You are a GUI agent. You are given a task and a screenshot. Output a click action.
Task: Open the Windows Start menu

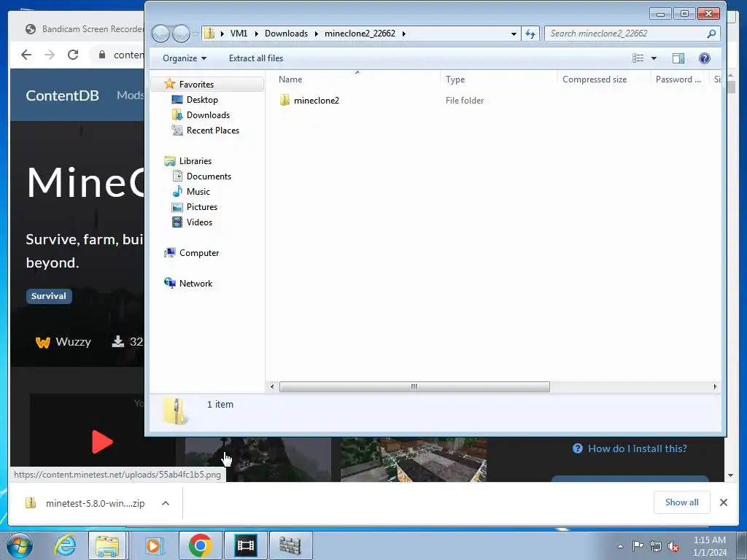[x=20, y=545]
